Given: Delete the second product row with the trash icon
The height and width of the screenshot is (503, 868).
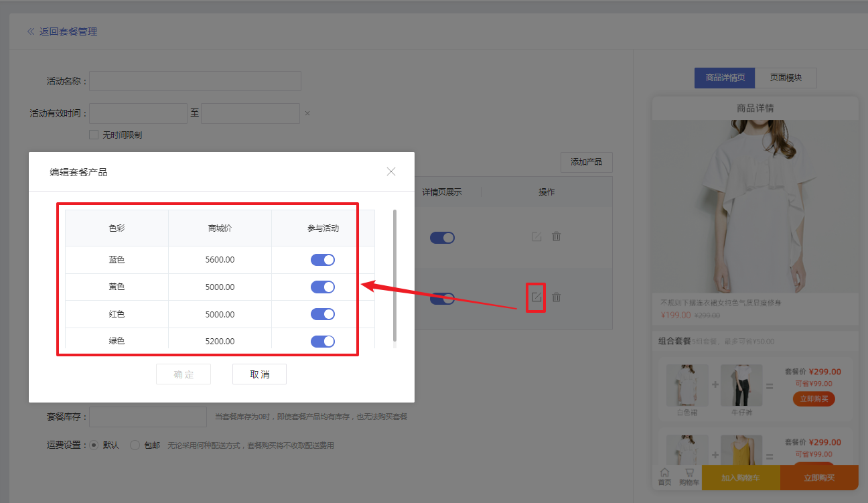Looking at the screenshot, I should pyautogui.click(x=556, y=297).
